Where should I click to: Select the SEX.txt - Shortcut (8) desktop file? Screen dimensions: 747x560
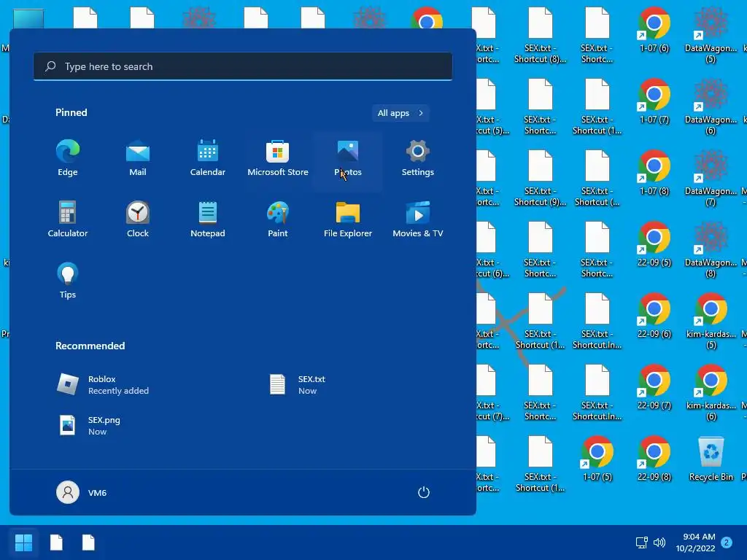click(x=541, y=35)
